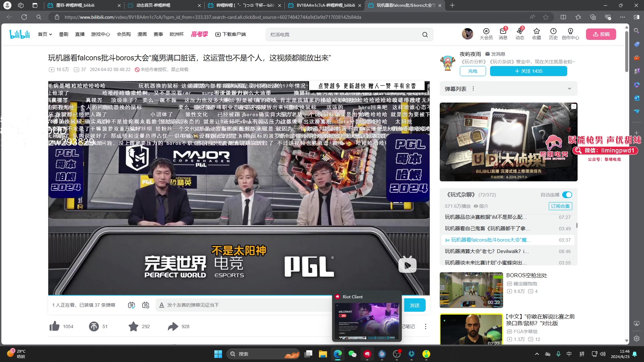Expand the 弹幕列表 danmaku list panel
The image size is (644, 362).
pos(570,88)
